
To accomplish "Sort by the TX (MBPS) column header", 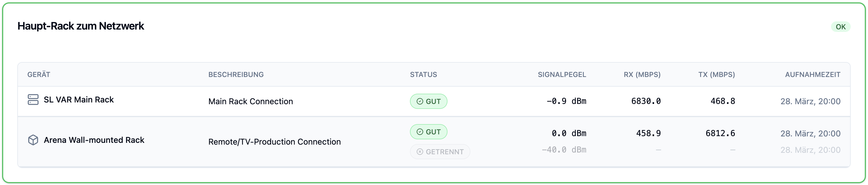I will point(716,75).
